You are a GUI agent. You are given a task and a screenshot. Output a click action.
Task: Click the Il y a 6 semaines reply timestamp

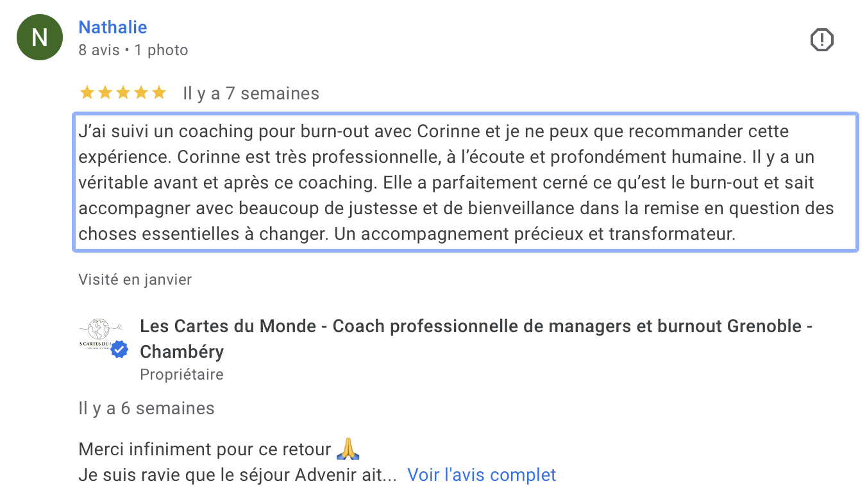[x=146, y=408]
